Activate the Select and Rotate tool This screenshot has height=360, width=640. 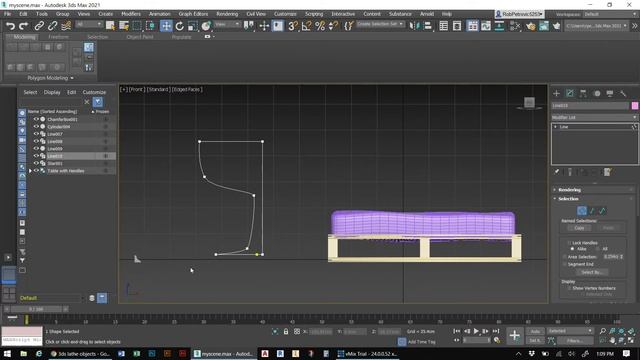180,26
